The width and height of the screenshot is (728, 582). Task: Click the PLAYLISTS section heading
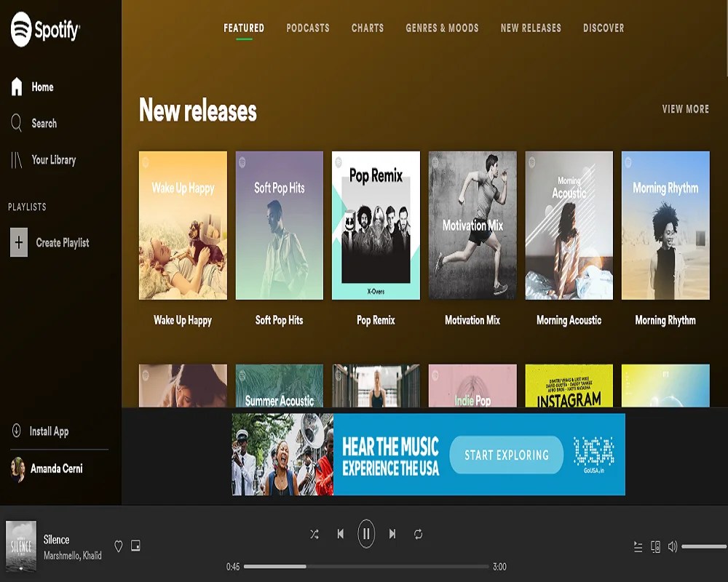(27, 207)
